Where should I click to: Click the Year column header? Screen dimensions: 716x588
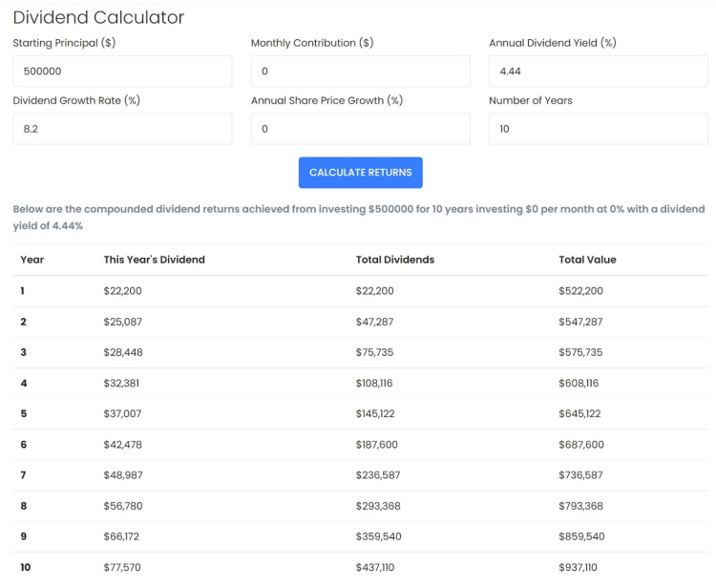tap(32, 260)
